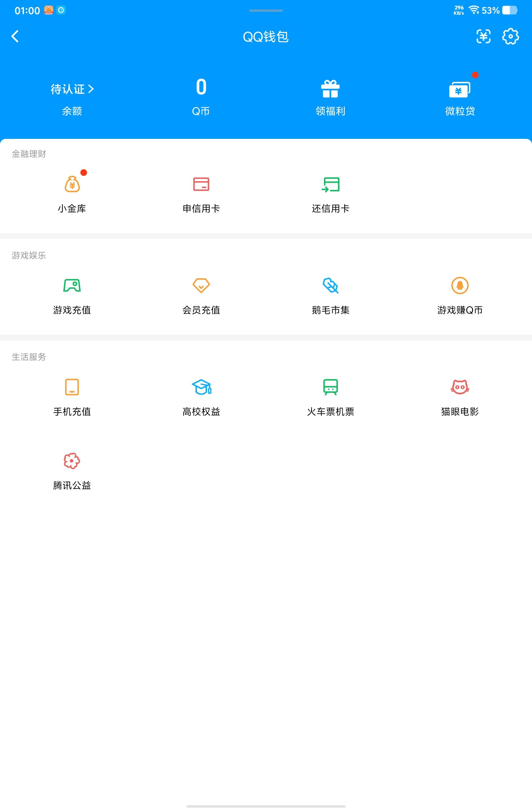Screen dimensions: 532x810
Task: Tap the 01:00 clock in status bar
Action: (27, 10)
